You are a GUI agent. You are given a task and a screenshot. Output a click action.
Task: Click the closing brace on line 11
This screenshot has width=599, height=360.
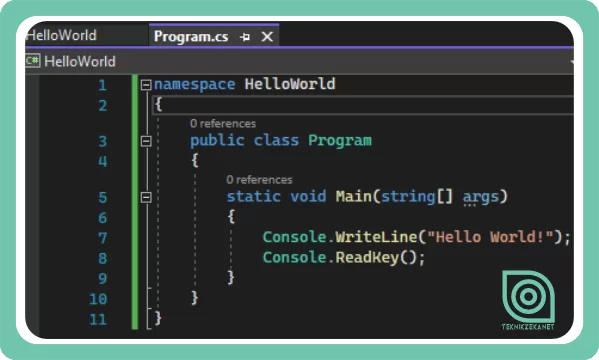click(158, 318)
